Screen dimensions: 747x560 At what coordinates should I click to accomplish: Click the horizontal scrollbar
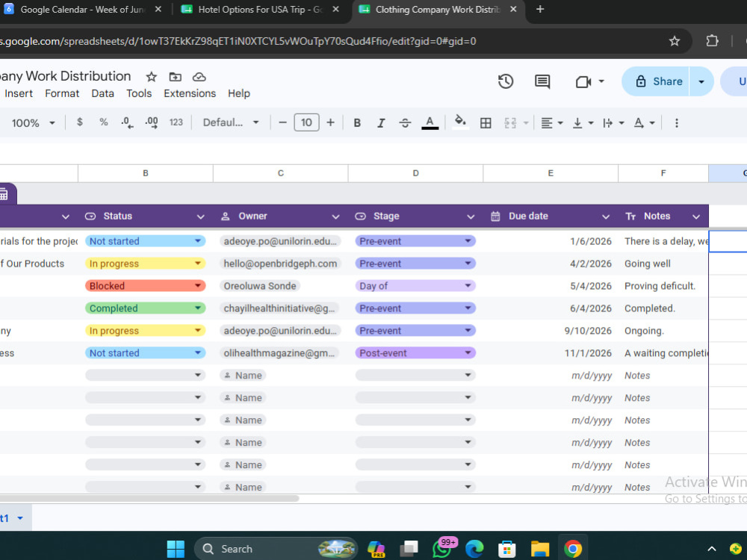point(149,499)
